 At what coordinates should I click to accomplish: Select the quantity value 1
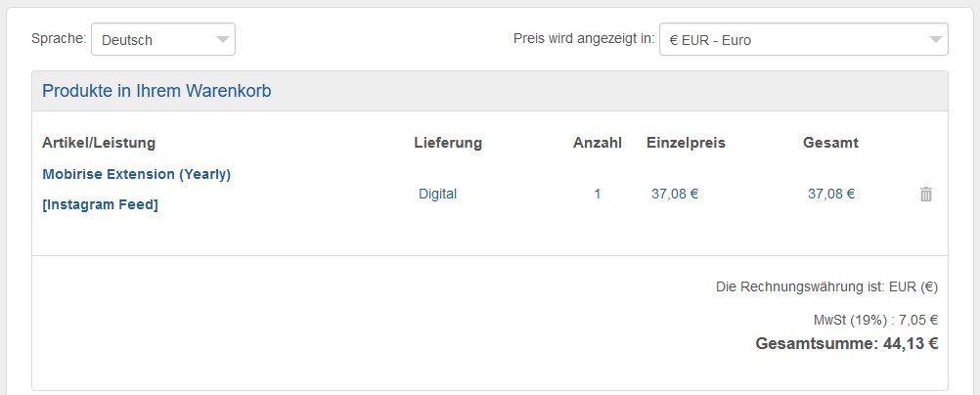coord(598,194)
